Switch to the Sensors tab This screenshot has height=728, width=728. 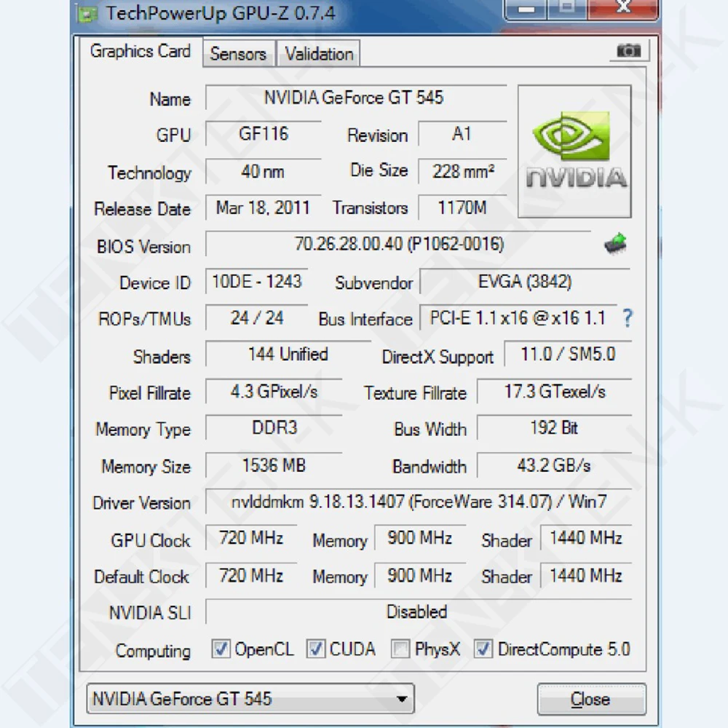[239, 54]
